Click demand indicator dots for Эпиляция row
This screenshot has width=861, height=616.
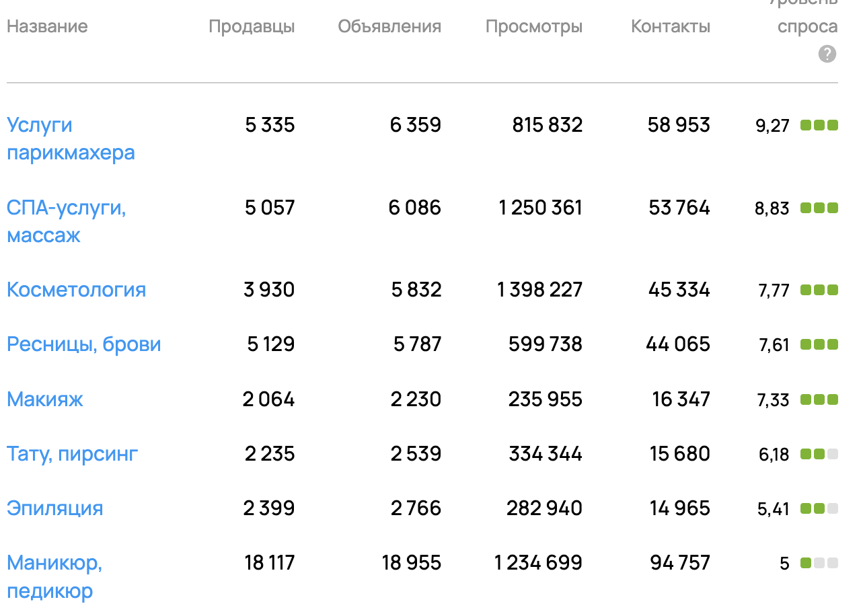pyautogui.click(x=819, y=508)
